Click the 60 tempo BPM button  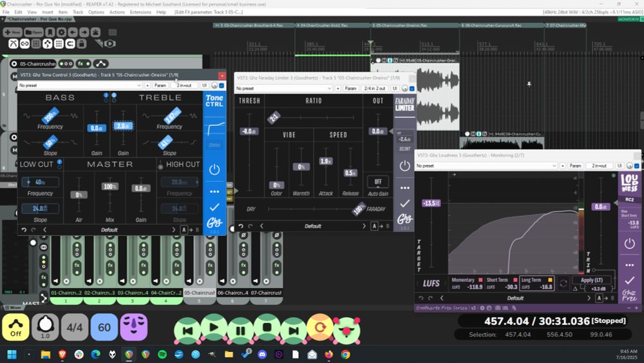104,328
